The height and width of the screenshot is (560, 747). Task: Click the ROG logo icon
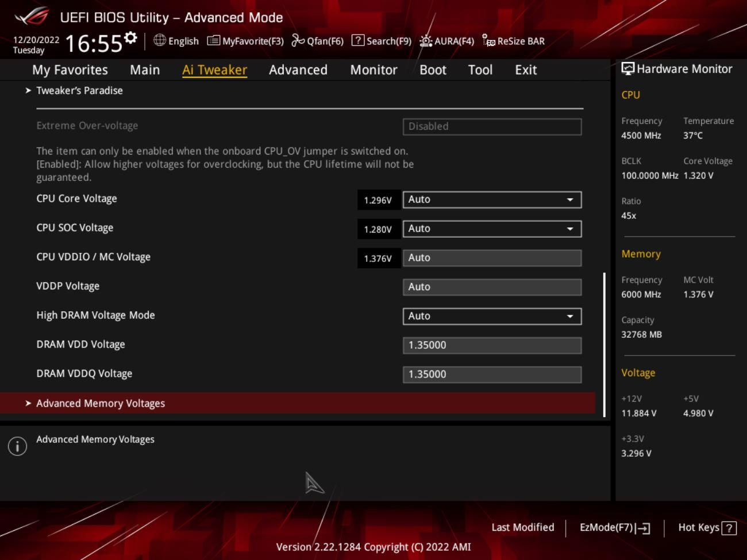pos(32,17)
